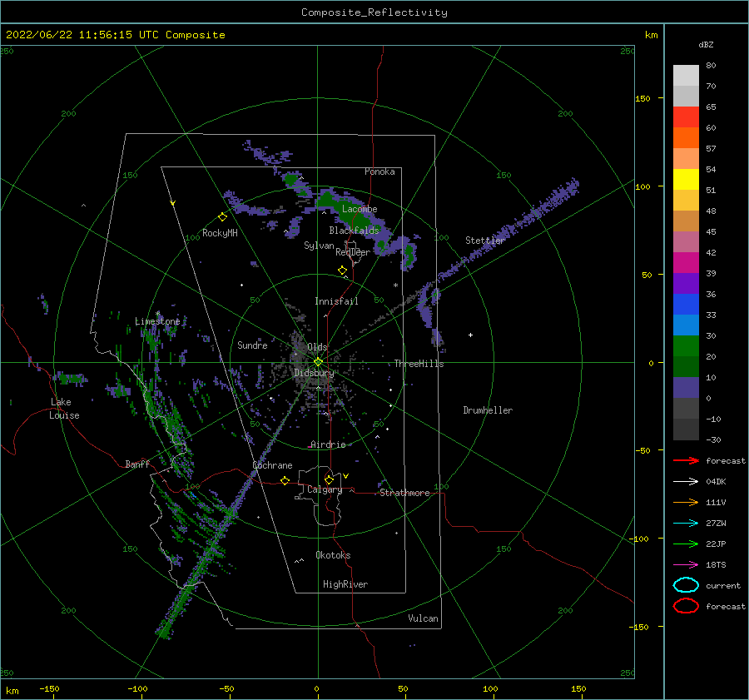Click the light gray 70 dBZ swatch

click(x=686, y=76)
